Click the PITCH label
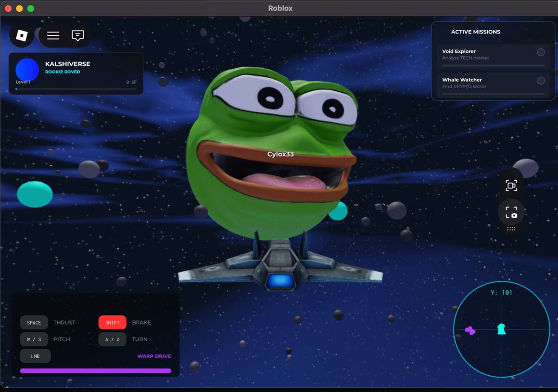558x392 pixels. 62,339
